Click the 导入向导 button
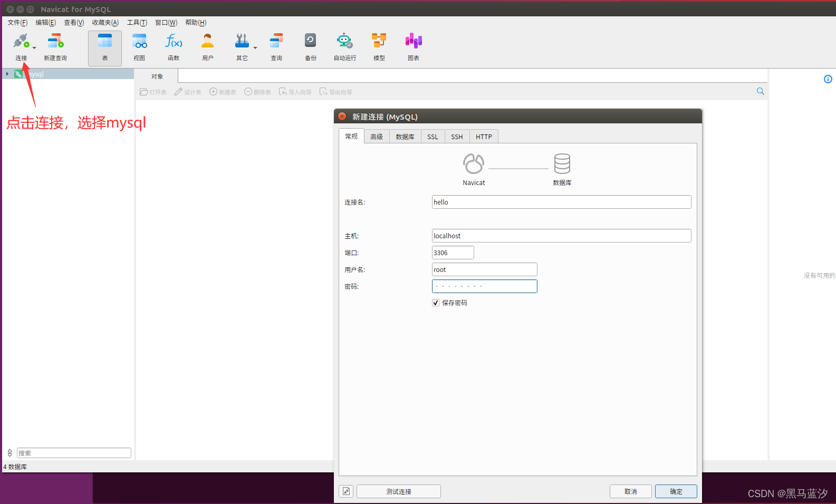 coord(295,92)
